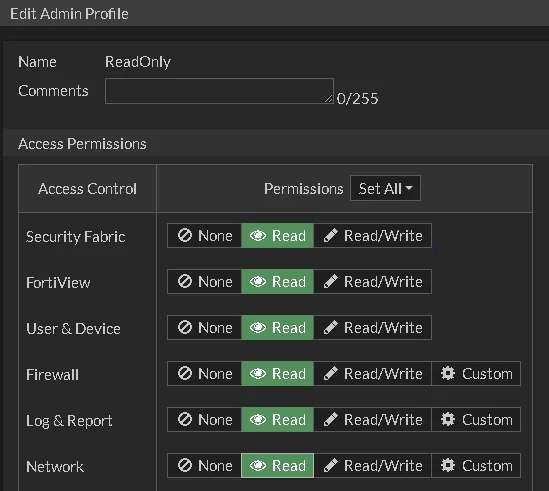Click the Permissions column header label
549x491 pixels.
pyautogui.click(x=304, y=189)
